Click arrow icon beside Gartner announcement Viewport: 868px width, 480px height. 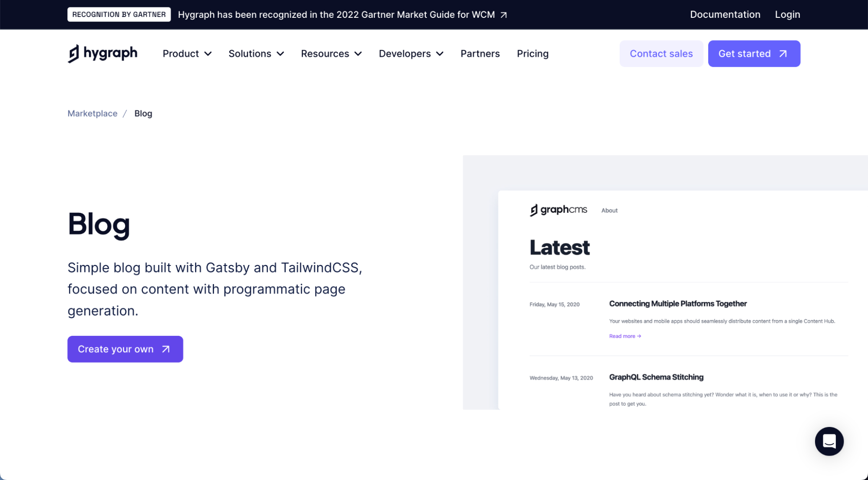click(x=504, y=15)
